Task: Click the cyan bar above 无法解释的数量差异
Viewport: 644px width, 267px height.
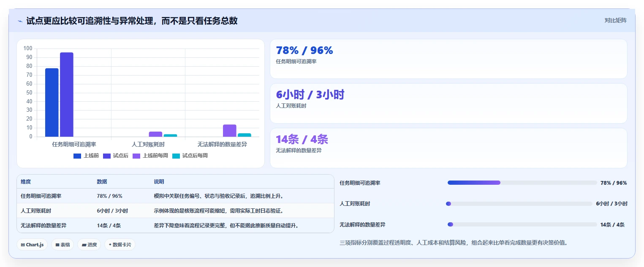Action: [x=245, y=135]
